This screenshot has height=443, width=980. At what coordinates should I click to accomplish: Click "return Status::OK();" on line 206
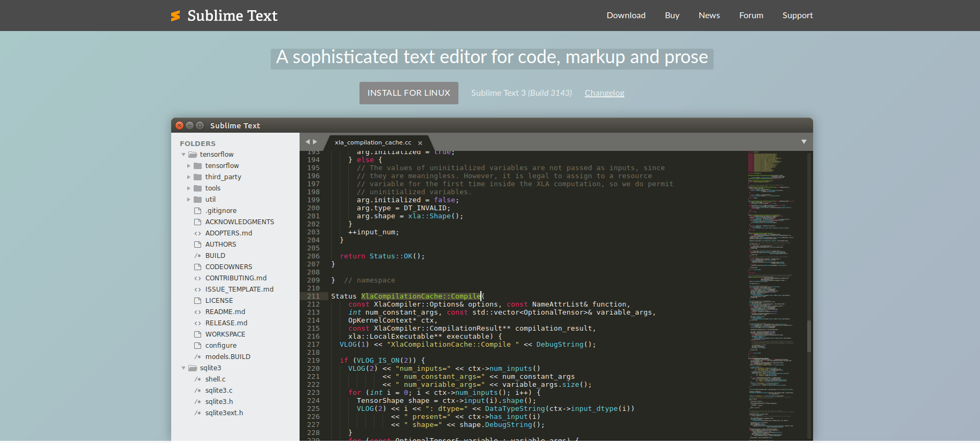(382, 256)
